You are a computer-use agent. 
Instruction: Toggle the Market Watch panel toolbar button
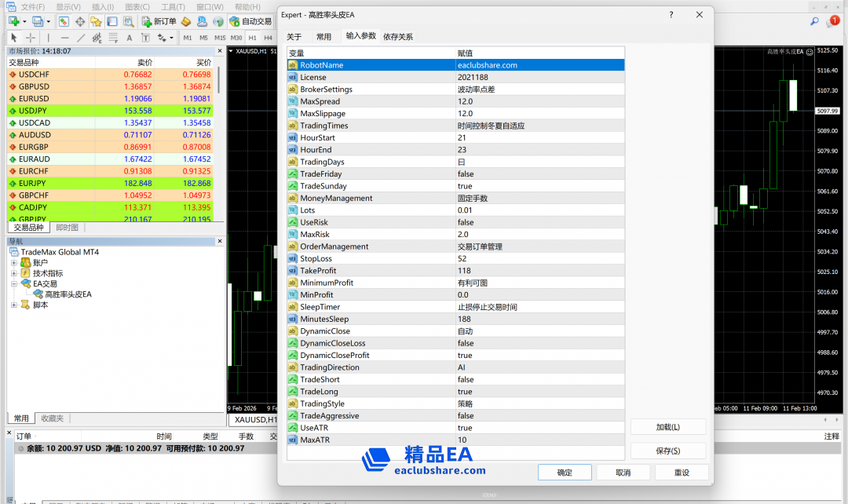click(x=64, y=21)
